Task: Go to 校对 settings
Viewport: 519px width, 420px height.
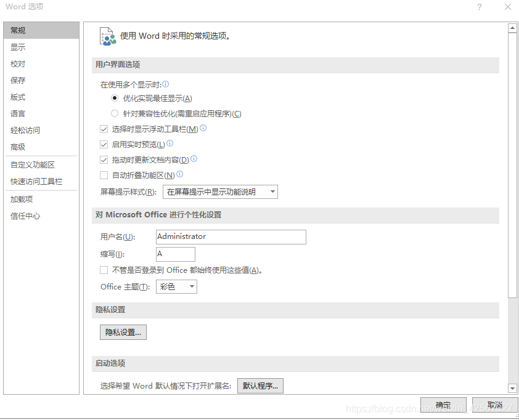Action: (41, 64)
